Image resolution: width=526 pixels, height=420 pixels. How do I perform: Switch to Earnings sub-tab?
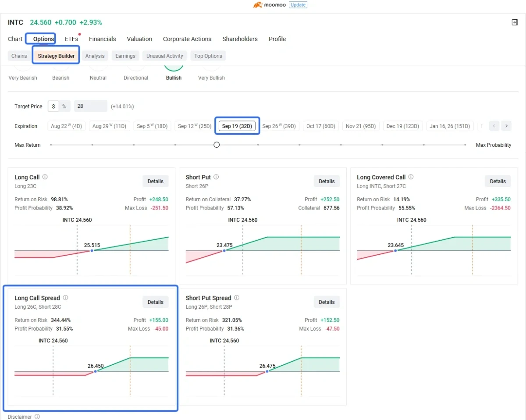click(125, 56)
